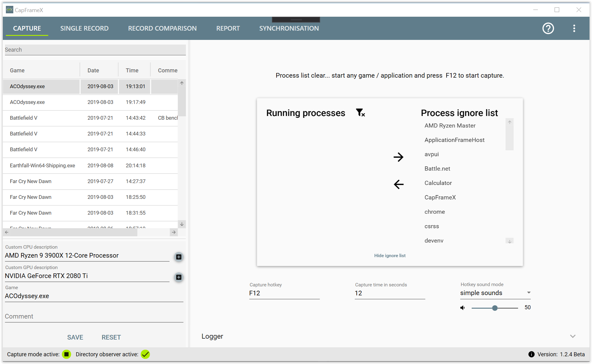Select Far Cry New Dawn record at 18:25:50

90,197
